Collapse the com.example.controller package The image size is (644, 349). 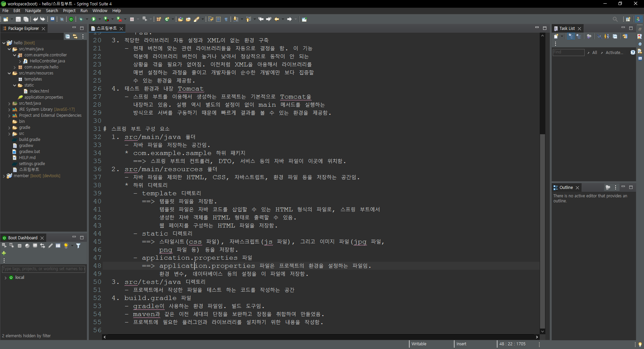click(15, 55)
